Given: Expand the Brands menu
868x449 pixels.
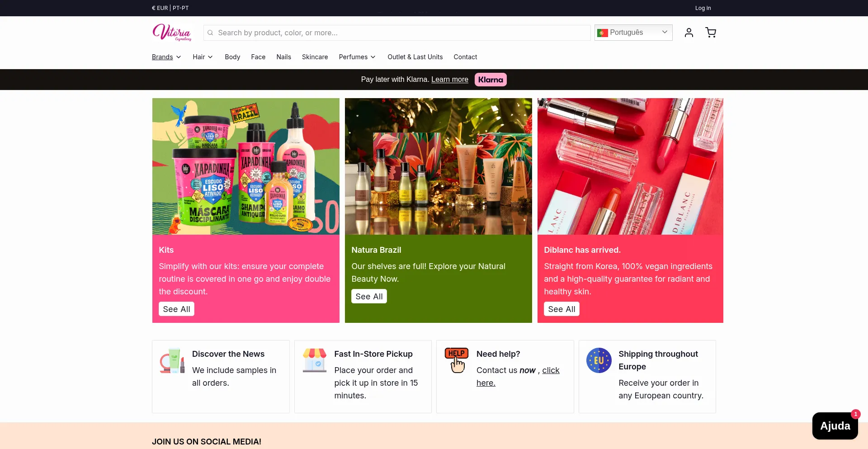Looking at the screenshot, I should pos(166,57).
